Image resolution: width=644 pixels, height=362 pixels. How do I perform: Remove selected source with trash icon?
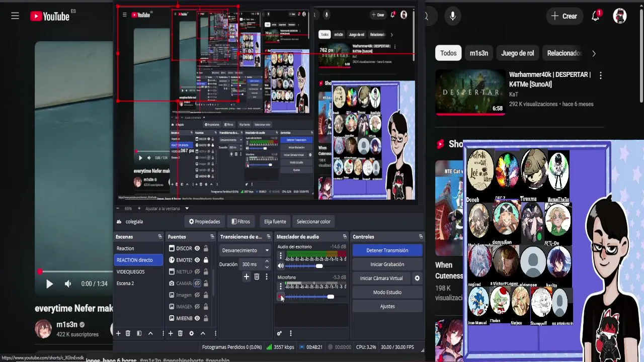pyautogui.click(x=180, y=333)
